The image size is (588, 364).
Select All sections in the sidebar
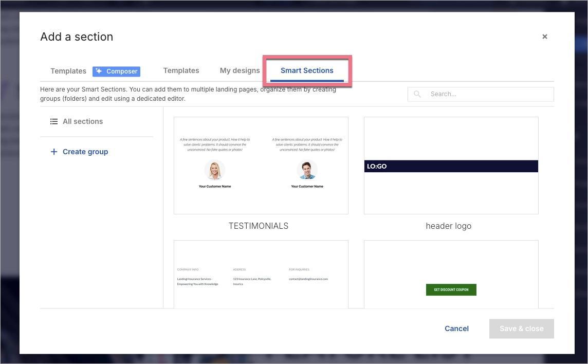point(82,121)
